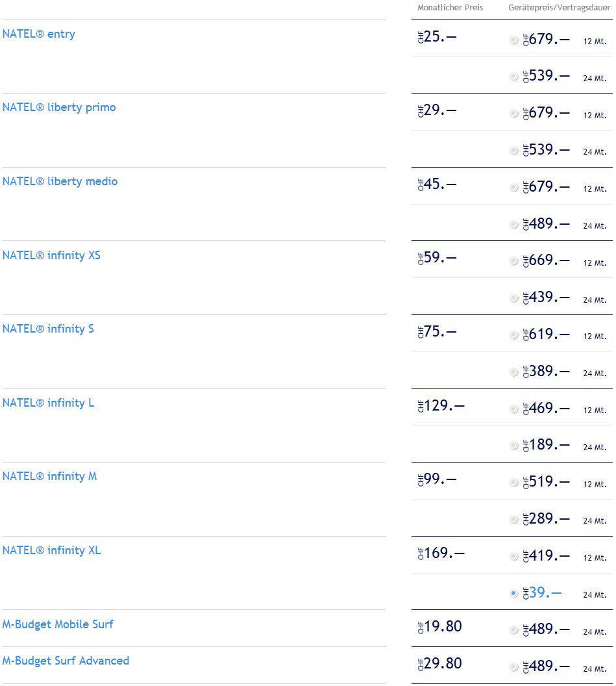Select NATEL entry 24 Mt. for CHF 539

pos(514,77)
